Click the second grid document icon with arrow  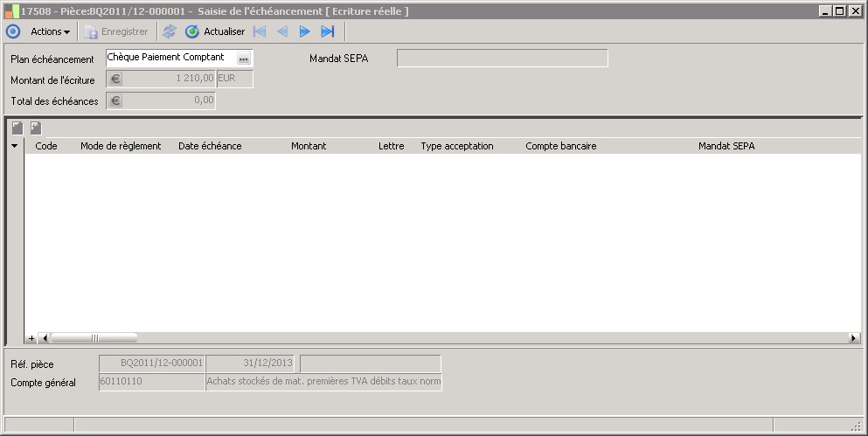coord(36,128)
